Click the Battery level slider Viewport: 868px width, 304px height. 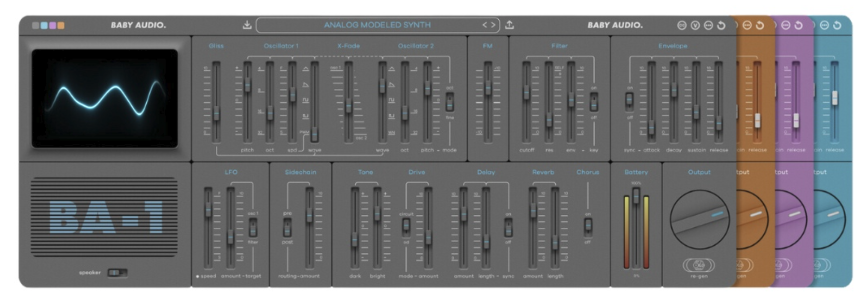pos(636,228)
